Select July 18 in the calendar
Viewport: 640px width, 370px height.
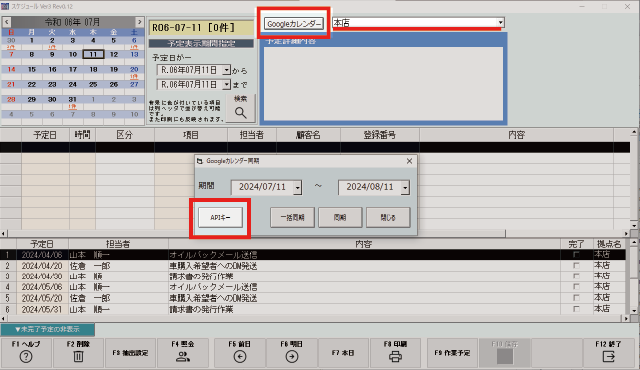(93, 70)
